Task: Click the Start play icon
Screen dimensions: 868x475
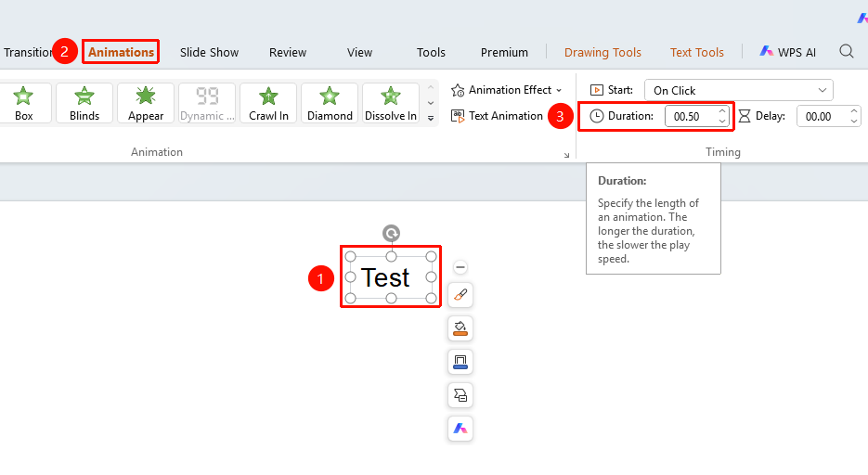Action: (597, 90)
